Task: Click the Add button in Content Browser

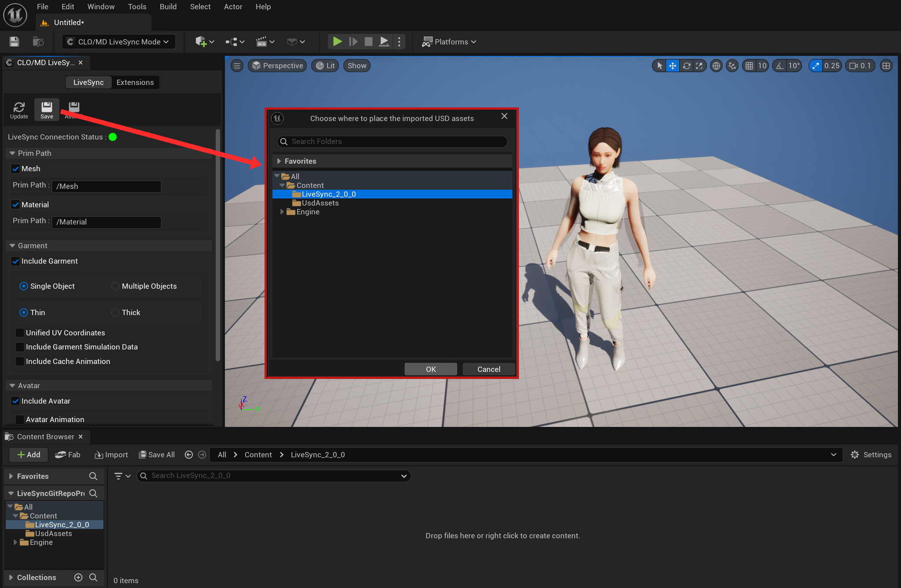Action: 28,455
